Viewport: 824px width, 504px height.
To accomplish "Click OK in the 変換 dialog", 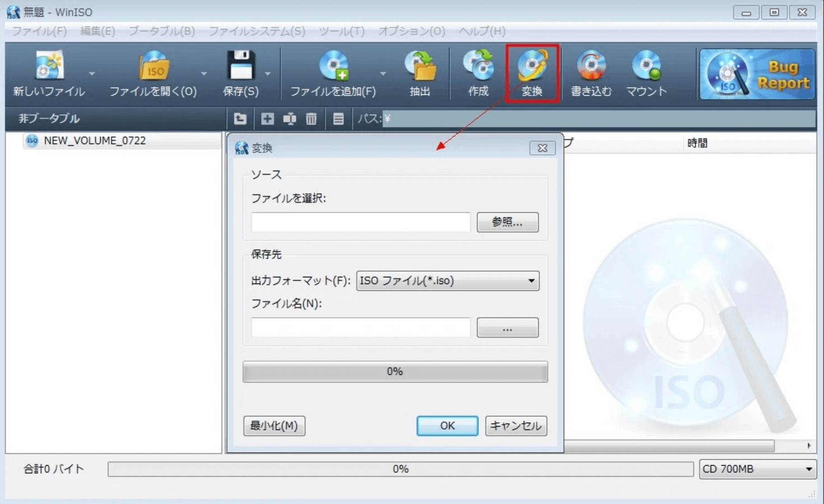I will click(447, 426).
